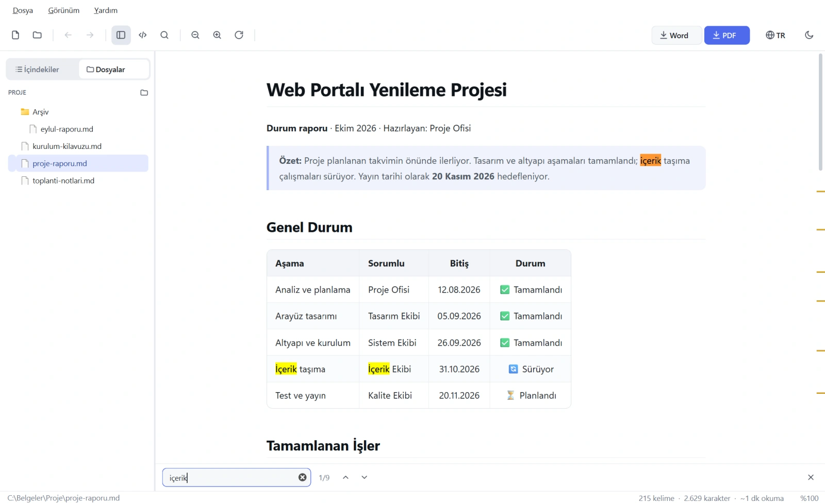Select the Dosyalar tab

[113, 70]
